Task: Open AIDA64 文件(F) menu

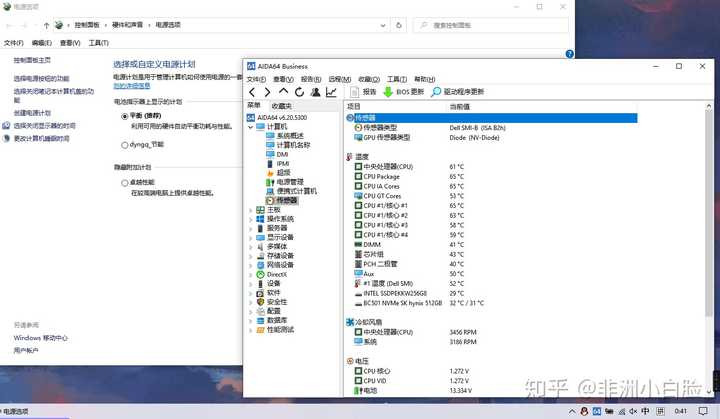Action: pos(256,79)
